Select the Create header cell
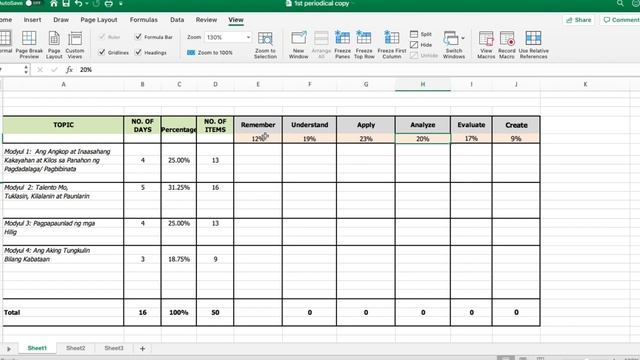This screenshot has width=640, height=360. (516, 125)
